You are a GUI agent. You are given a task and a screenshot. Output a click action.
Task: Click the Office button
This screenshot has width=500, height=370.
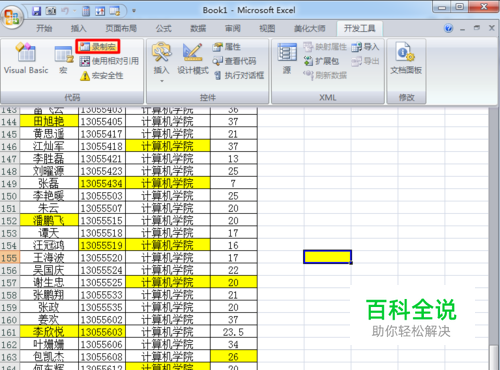[12, 17]
